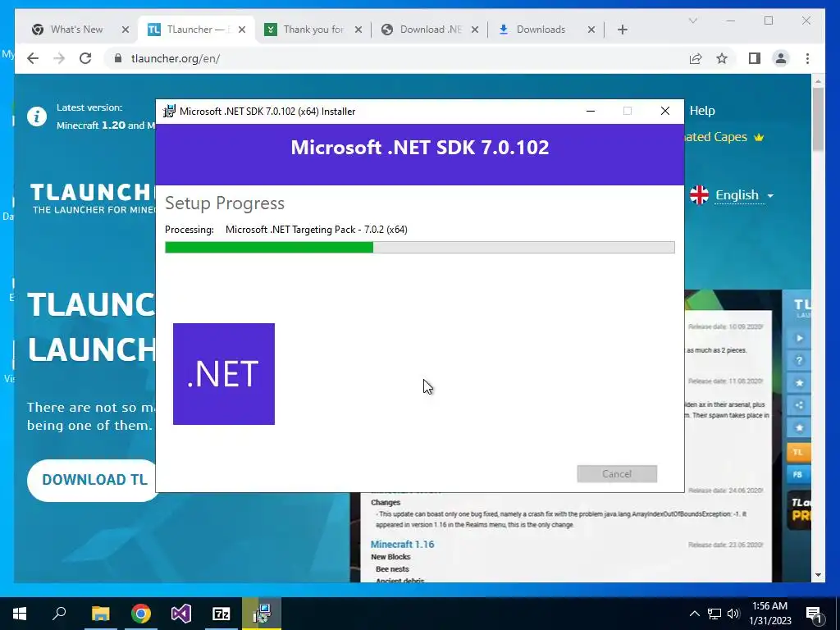Viewport: 840px width, 630px height.
Task: Open the notification center icon
Action: [x=815, y=614]
